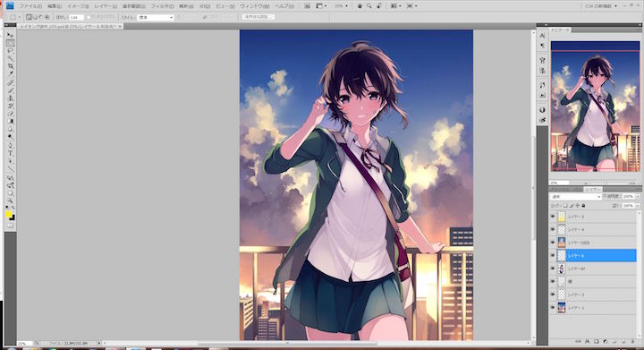Select the Line shape tool
644x350 pixels.
(x=10, y=169)
